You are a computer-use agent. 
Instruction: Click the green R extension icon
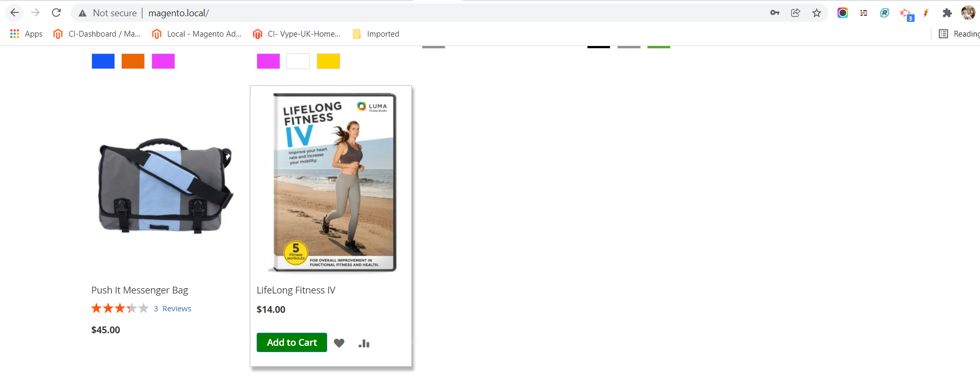coord(884,13)
